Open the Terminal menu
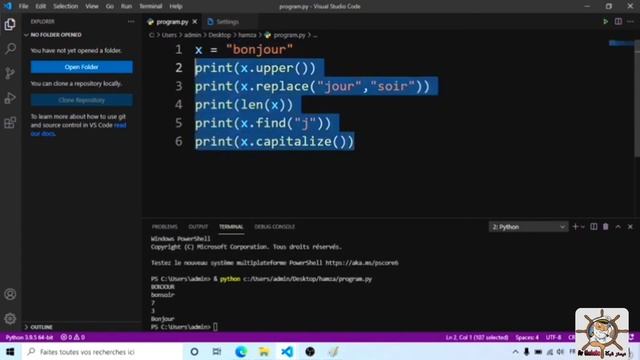640x360 pixels. [x=151, y=6]
